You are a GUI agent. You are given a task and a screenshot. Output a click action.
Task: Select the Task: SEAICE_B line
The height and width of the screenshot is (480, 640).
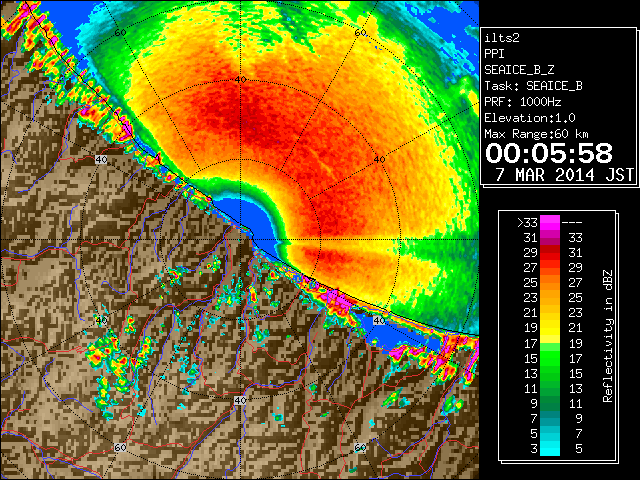(533, 86)
